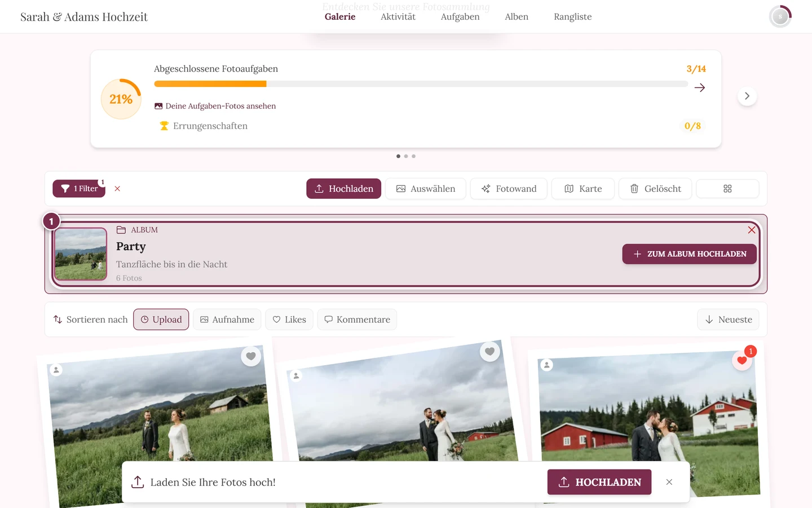Click the Auswählen button

[426, 189]
